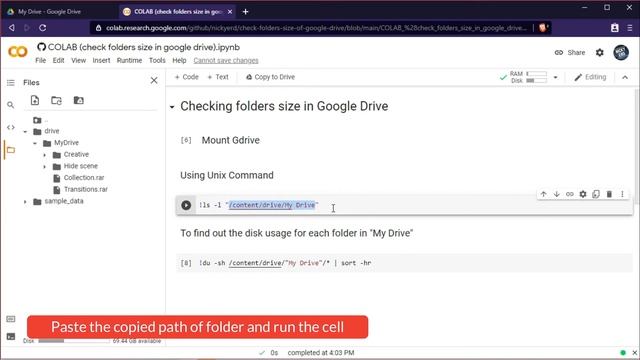Reload the page
The height and width of the screenshot is (360, 640).
point(42,28)
